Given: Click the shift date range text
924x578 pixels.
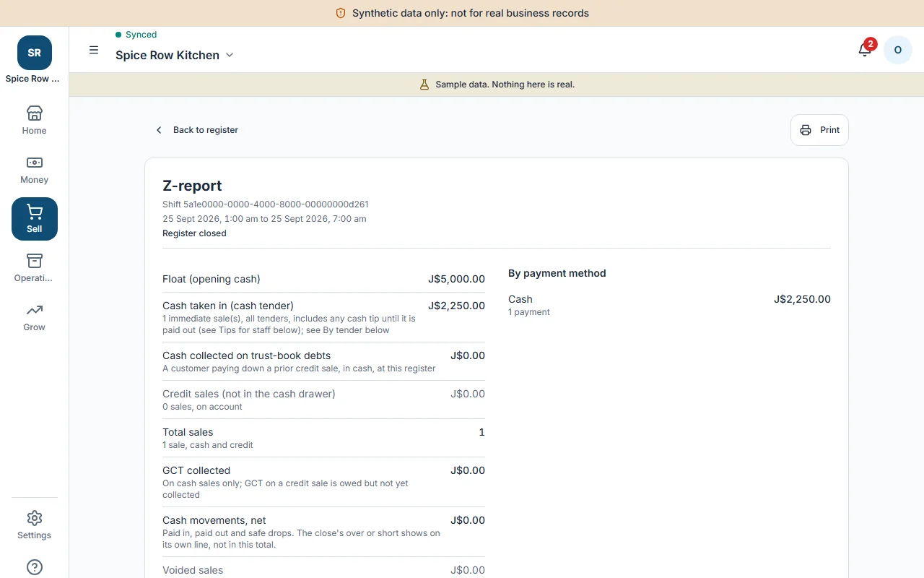Looking at the screenshot, I should (x=264, y=219).
